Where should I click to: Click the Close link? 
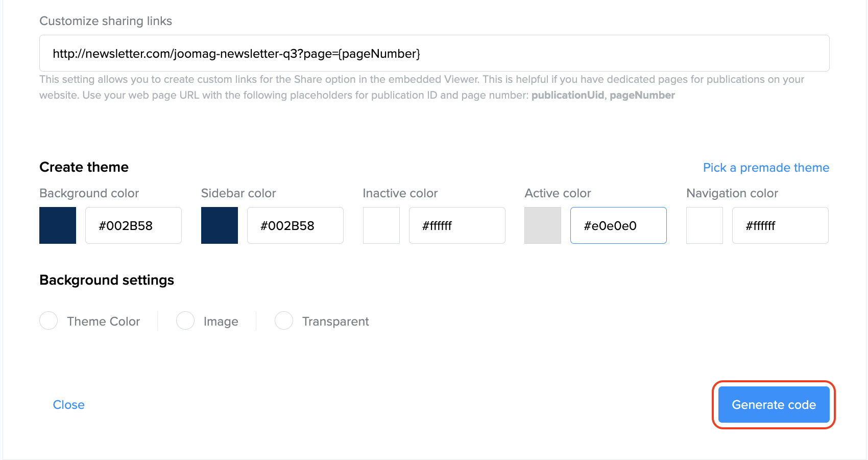[69, 405]
